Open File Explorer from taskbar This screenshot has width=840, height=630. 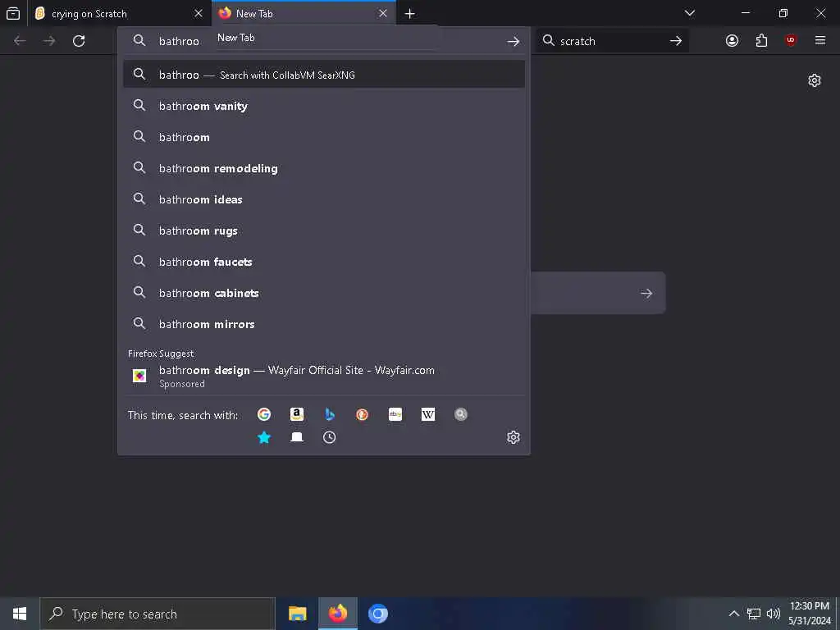[297, 614]
